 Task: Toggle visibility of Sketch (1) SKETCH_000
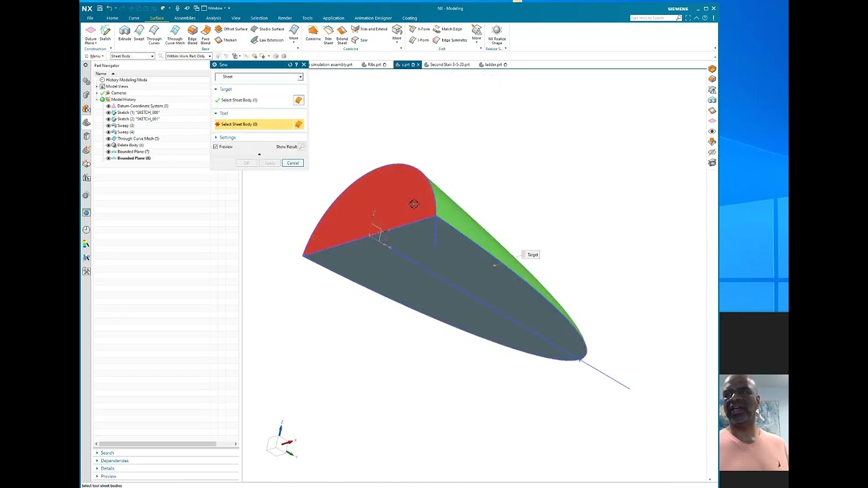(x=108, y=113)
